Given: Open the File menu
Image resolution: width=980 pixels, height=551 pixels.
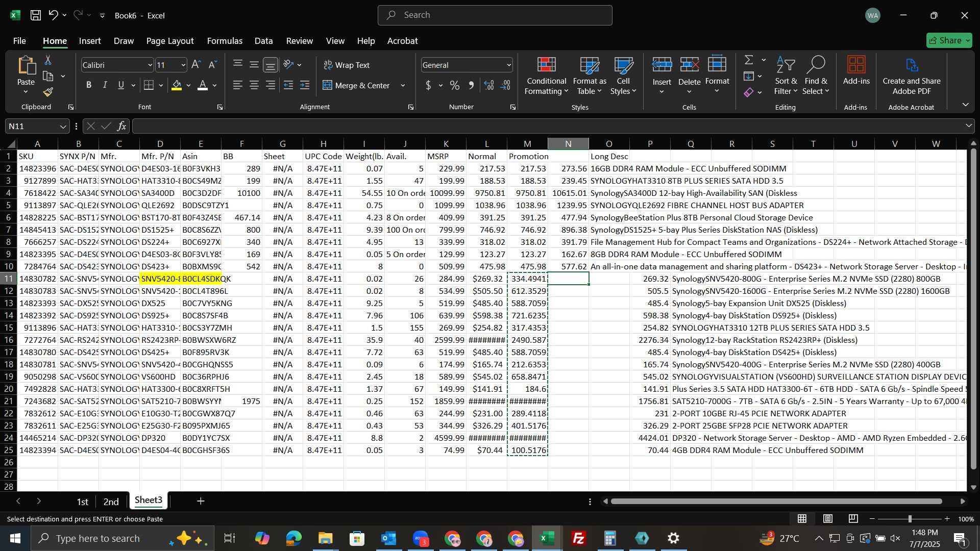Looking at the screenshot, I should 19,41.
